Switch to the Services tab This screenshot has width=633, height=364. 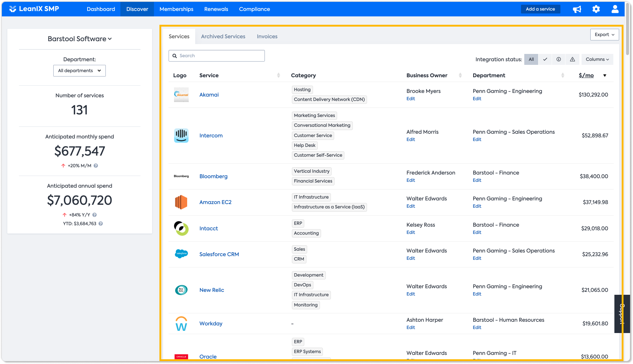(179, 36)
